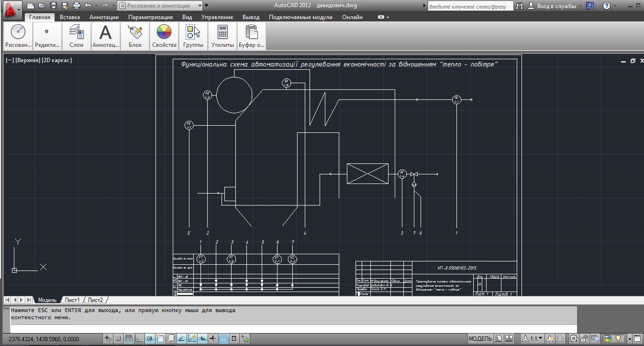Open the annotation scale 1:1 dropdown
This screenshot has height=346, width=644.
(x=532, y=339)
